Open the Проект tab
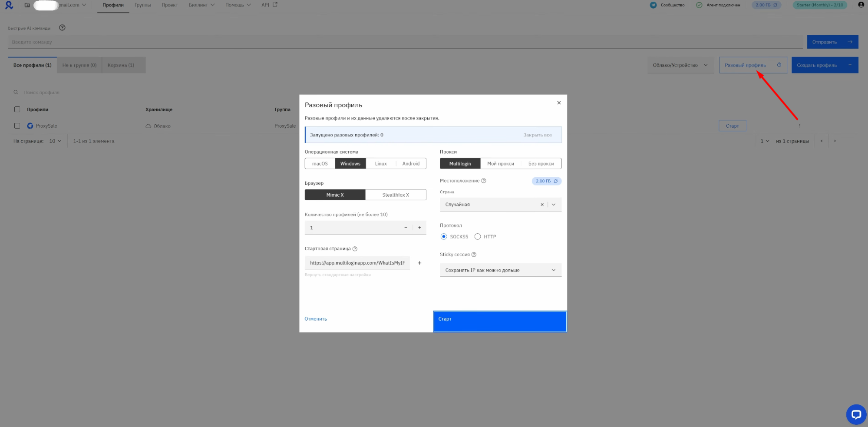 pyautogui.click(x=169, y=5)
